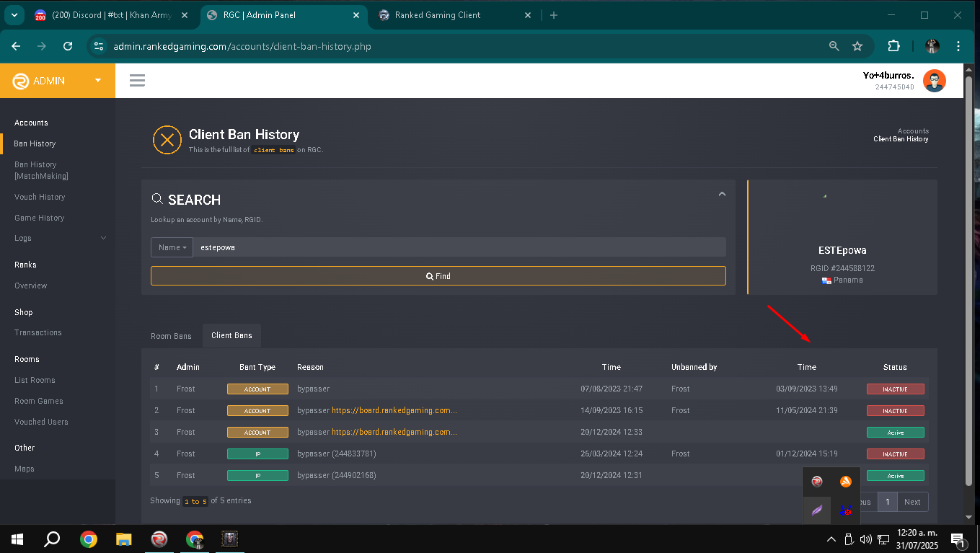Open a new browser tab
This screenshot has height=553, width=980.
554,15
